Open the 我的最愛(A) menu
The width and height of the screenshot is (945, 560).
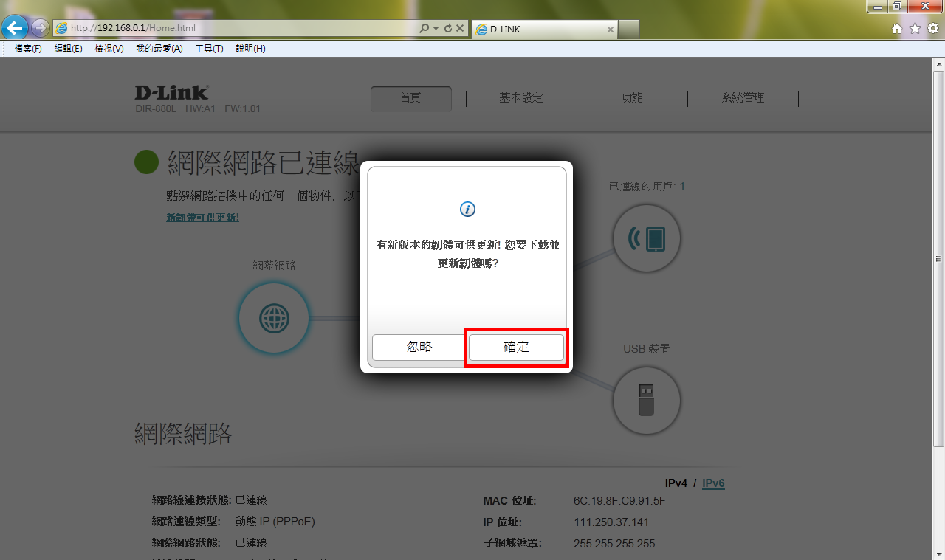tap(159, 49)
